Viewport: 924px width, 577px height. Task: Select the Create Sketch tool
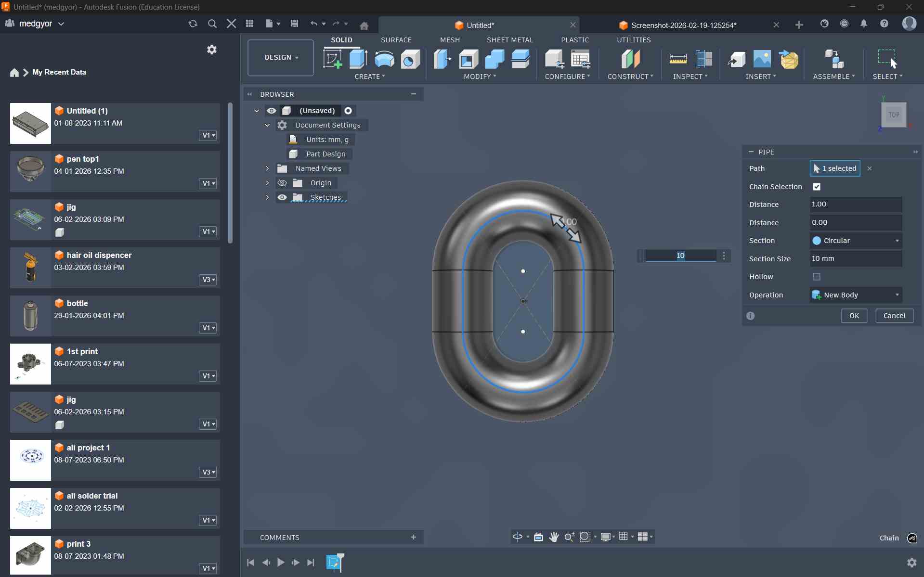point(332,59)
